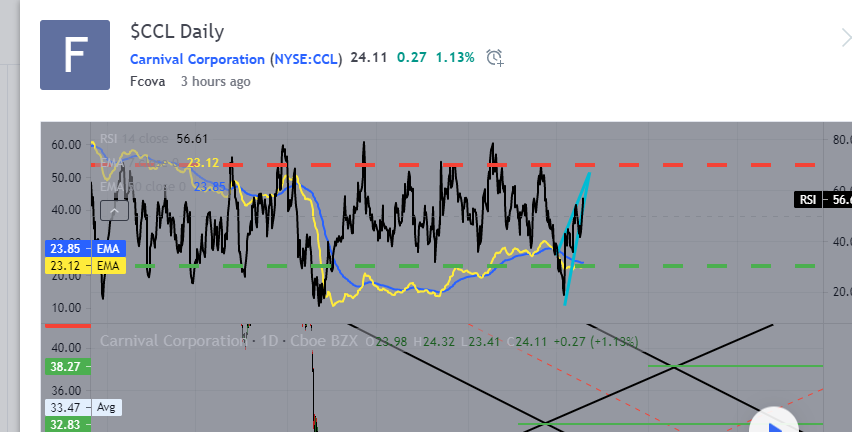This screenshot has width=852, height=432.
Task: Click the alert clock icon beside 1.13%
Action: click(495, 58)
